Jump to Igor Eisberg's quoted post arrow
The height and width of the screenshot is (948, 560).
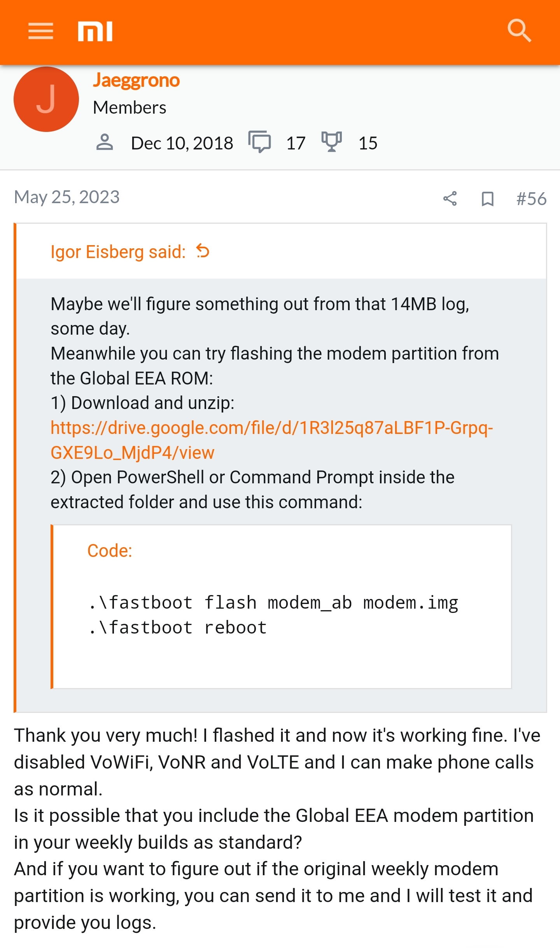203,251
